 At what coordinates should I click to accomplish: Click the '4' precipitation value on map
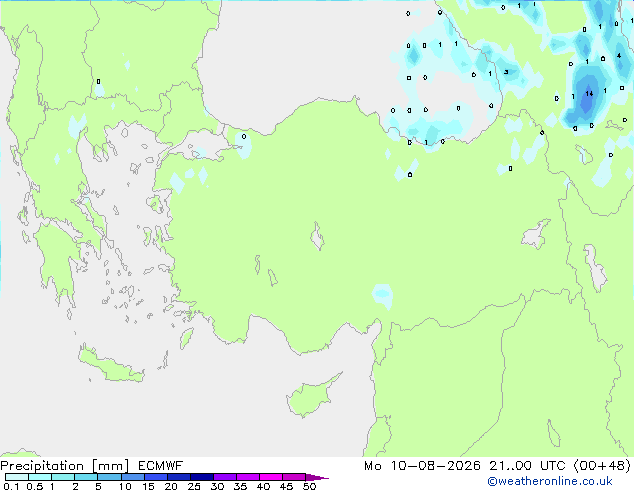(619, 55)
